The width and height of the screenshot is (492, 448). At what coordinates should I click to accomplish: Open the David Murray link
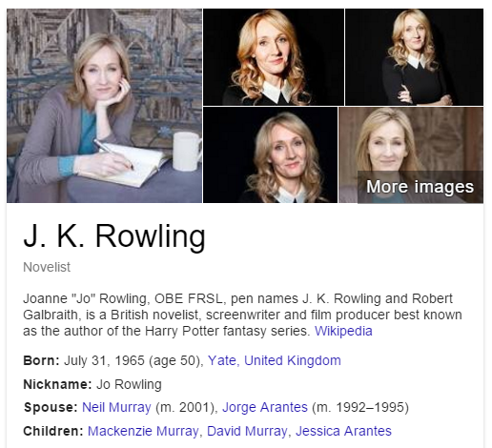pyautogui.click(x=247, y=431)
